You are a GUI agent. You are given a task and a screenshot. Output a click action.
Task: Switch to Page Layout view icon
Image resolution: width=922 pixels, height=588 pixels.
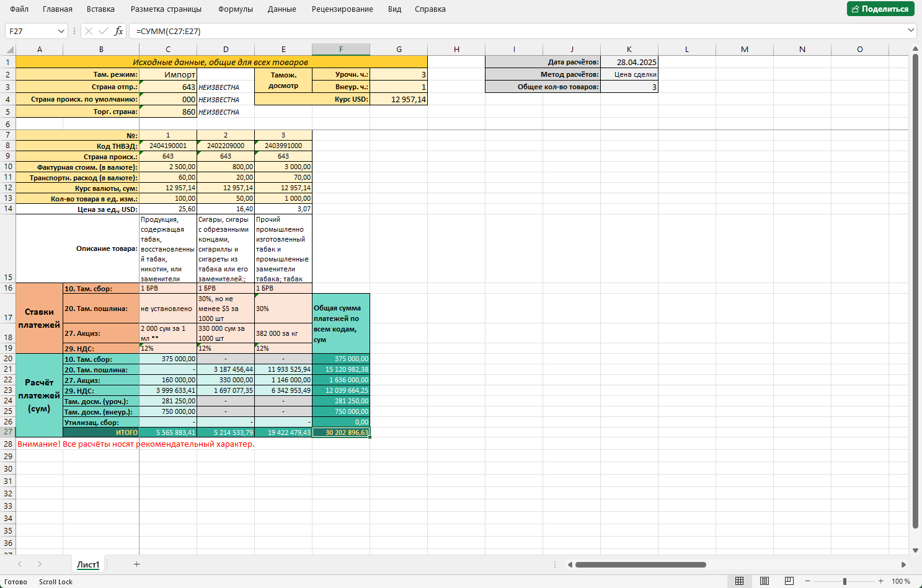point(765,581)
